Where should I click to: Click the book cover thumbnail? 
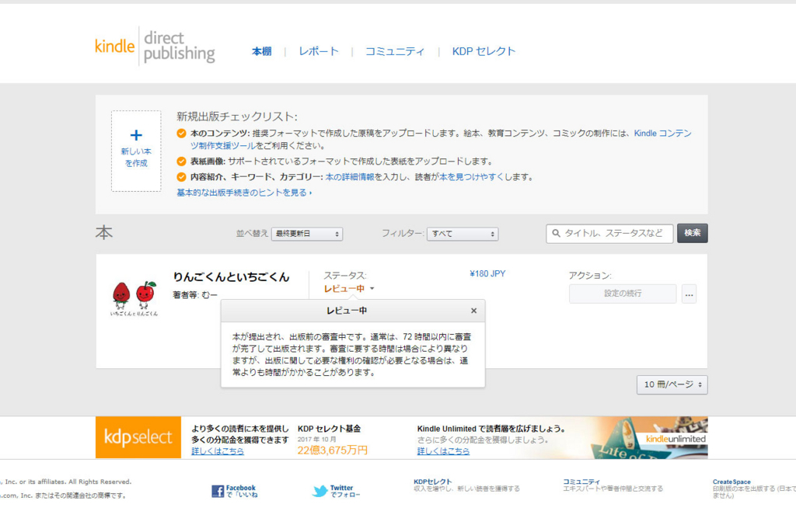134,299
